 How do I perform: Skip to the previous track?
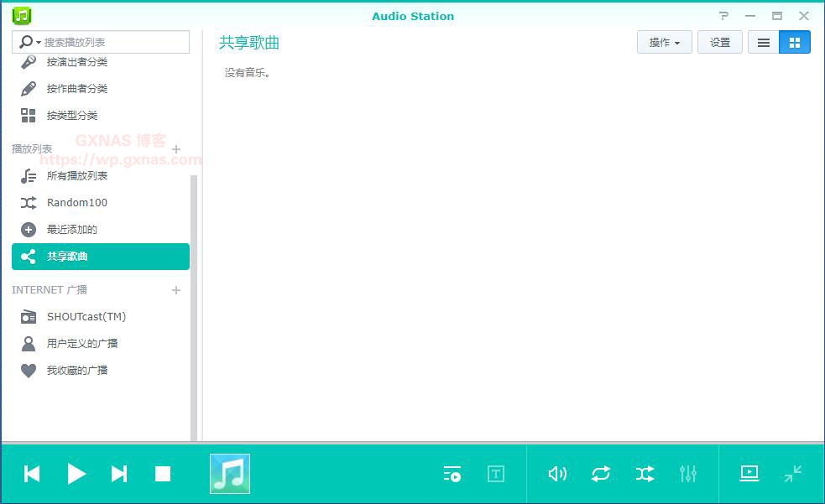point(32,474)
